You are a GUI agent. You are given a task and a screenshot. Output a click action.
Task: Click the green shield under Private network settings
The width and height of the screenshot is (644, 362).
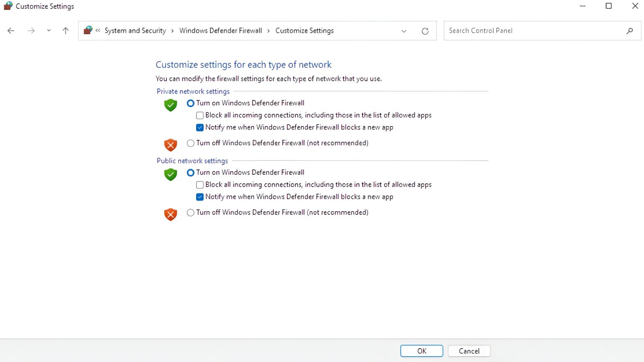[170, 105]
